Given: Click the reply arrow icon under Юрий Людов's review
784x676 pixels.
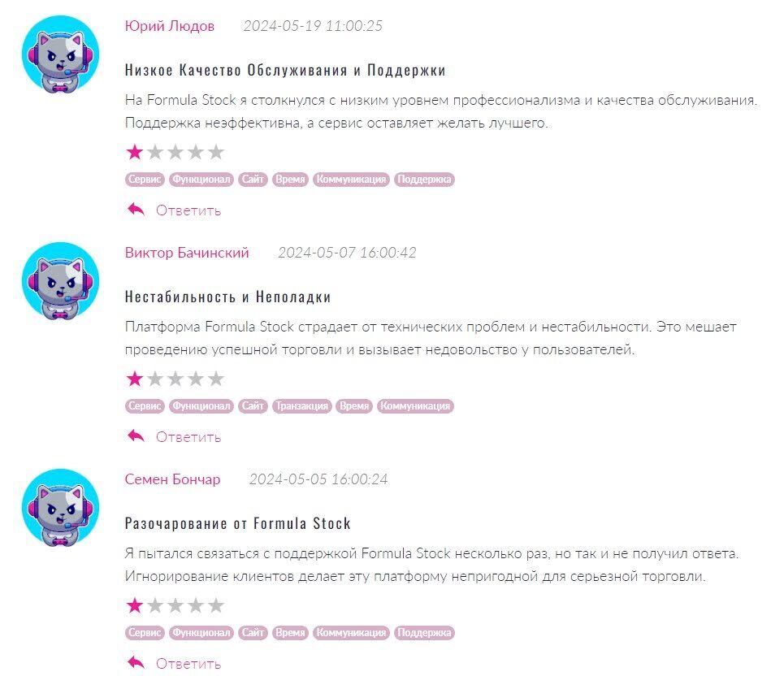Looking at the screenshot, I should coord(136,210).
